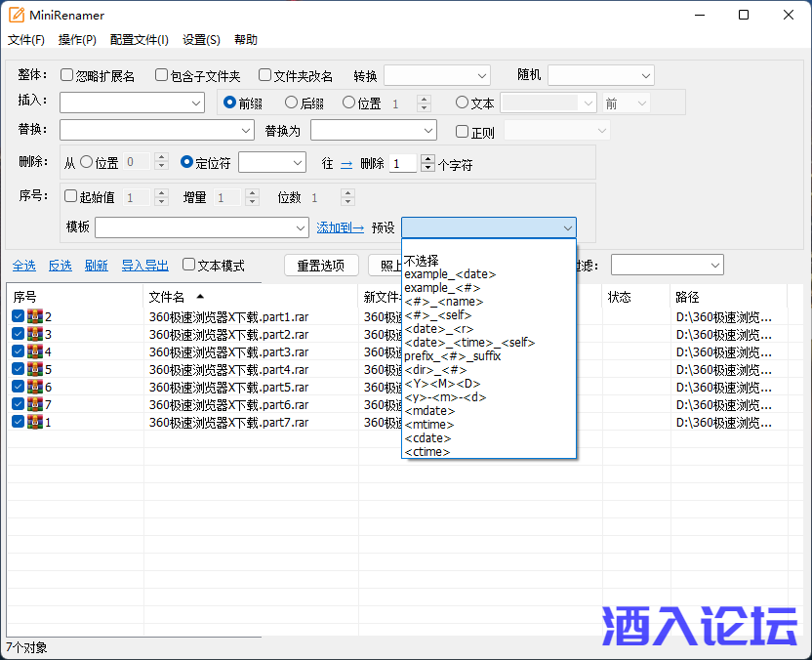
Task: Enable the 忽略扩展名 checkbox
Action: click(67, 74)
